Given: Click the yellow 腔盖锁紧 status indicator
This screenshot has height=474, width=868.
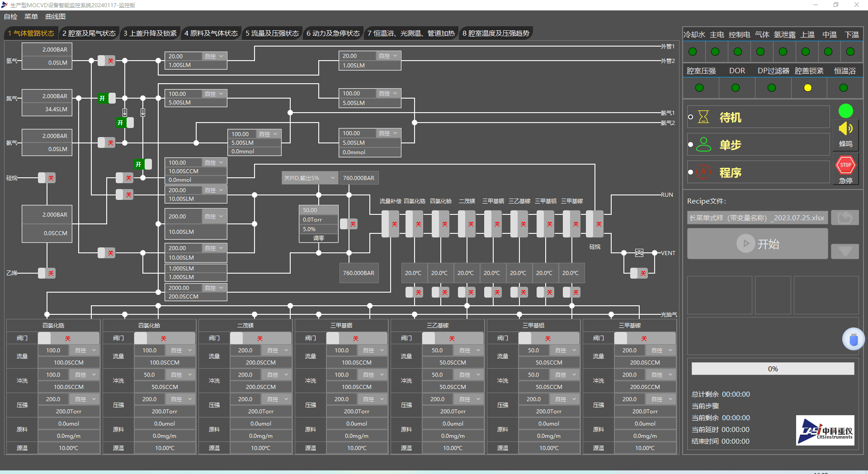Looking at the screenshot, I should (808, 88).
